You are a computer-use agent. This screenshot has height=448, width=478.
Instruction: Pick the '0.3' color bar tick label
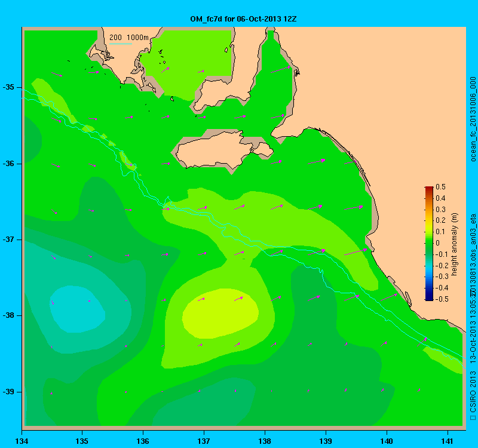pos(440,210)
